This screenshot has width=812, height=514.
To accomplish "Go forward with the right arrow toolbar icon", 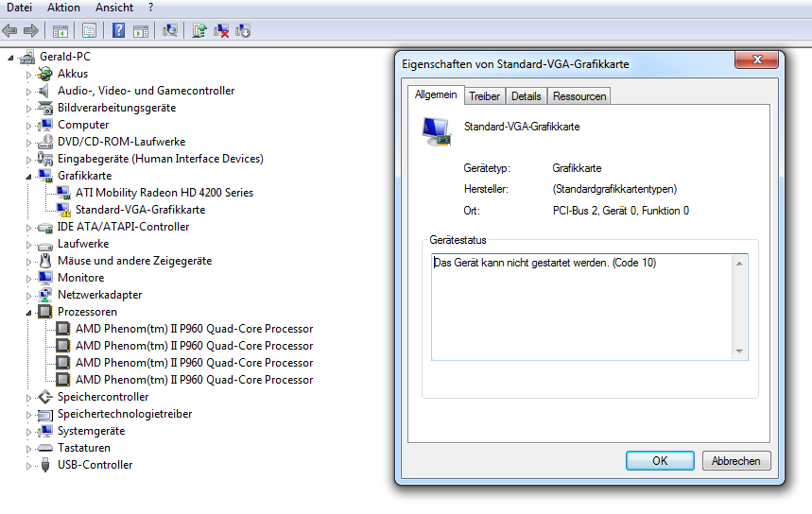I will point(31,30).
